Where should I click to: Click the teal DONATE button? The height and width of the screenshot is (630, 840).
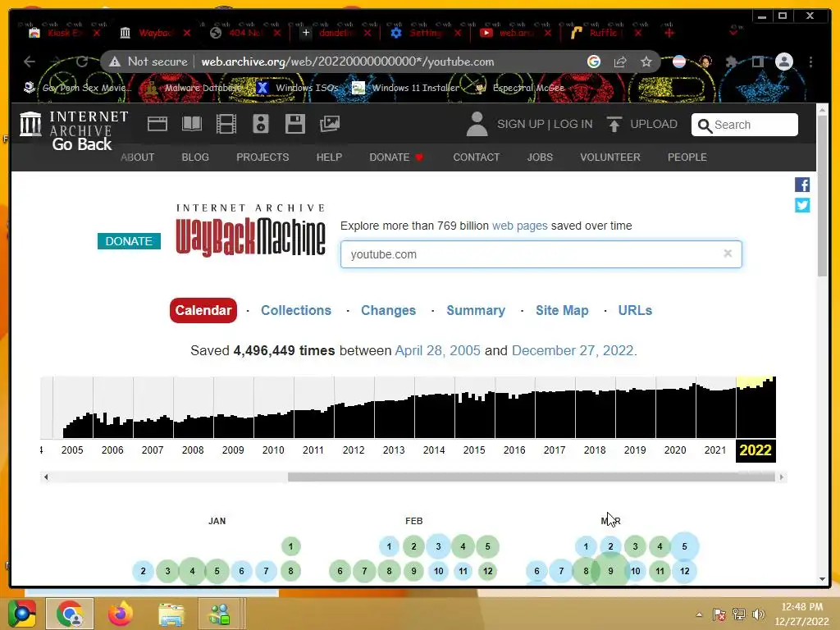click(x=129, y=241)
